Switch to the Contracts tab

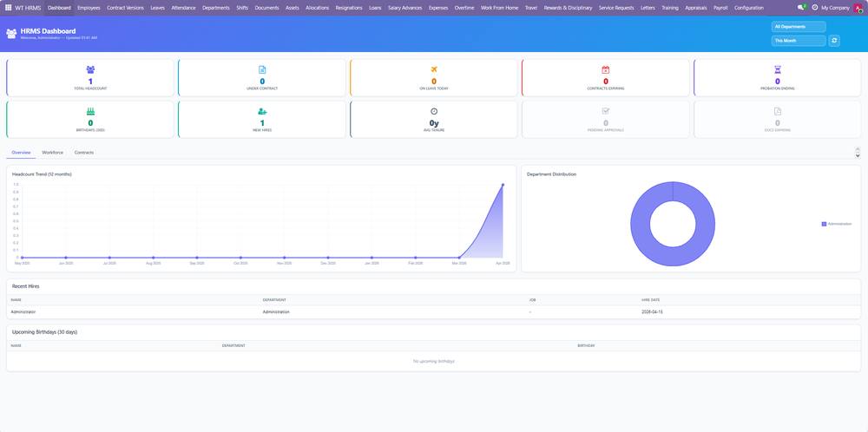pos(84,152)
